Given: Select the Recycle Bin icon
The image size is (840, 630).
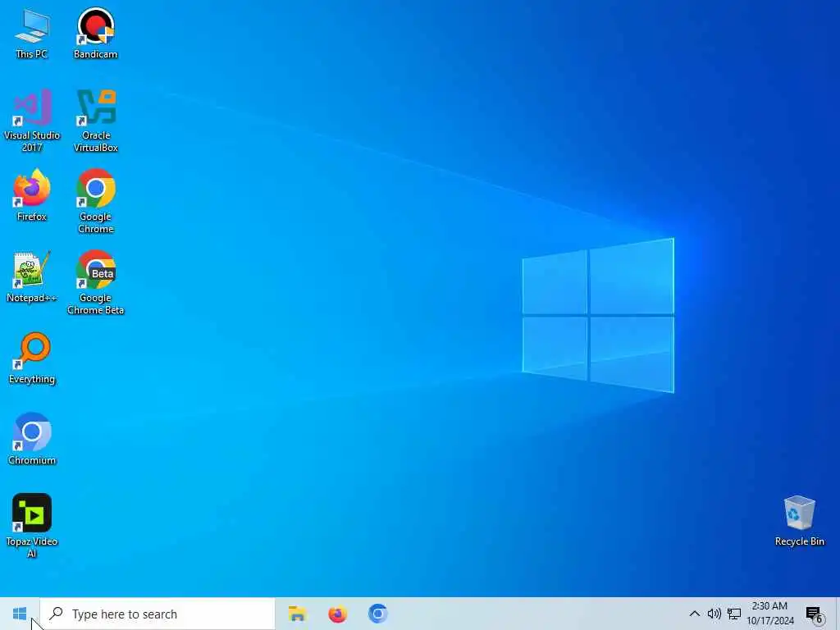Looking at the screenshot, I should click(799, 521).
